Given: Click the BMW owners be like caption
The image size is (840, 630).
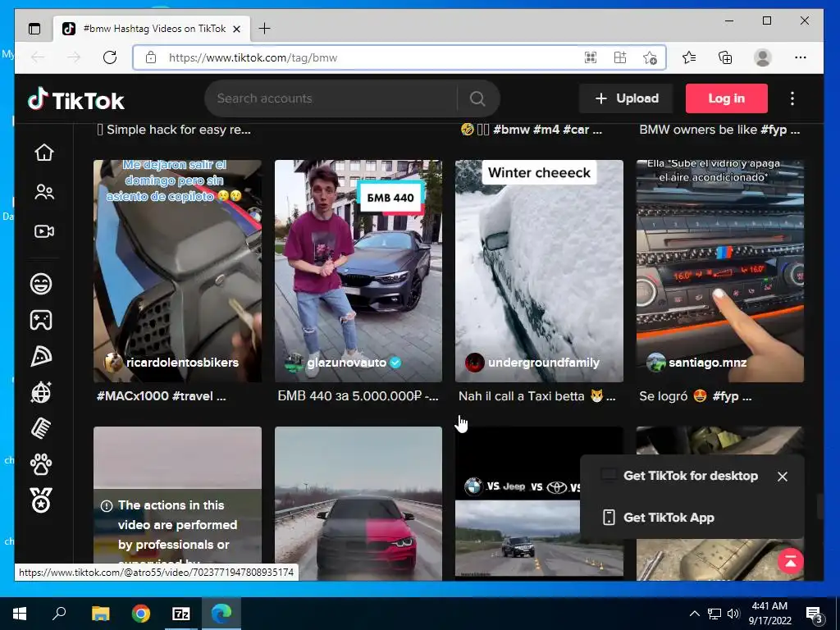Looking at the screenshot, I should click(719, 130).
